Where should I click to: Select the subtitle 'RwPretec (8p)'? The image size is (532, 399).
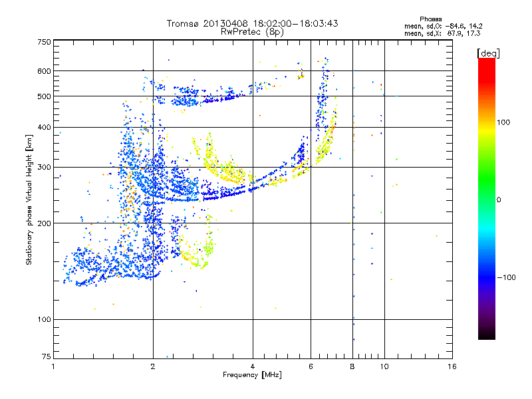click(252, 32)
